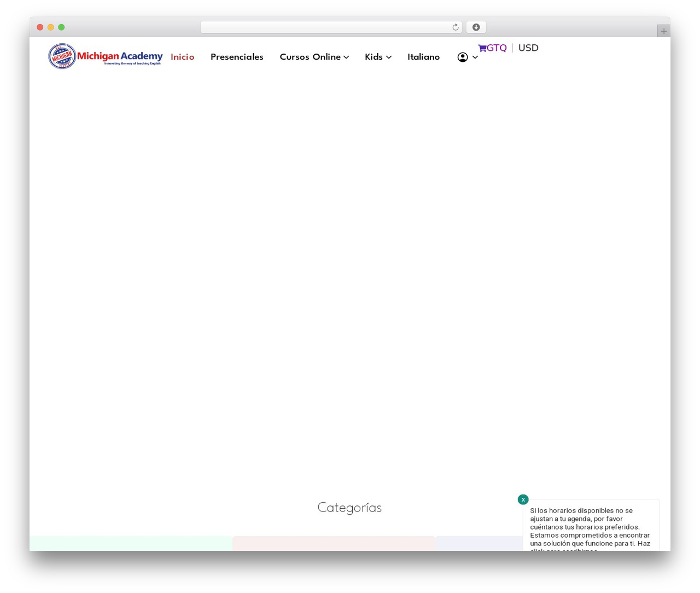Open the account menu dropdown arrow
Screen dimensions: 700x593
tap(475, 57)
